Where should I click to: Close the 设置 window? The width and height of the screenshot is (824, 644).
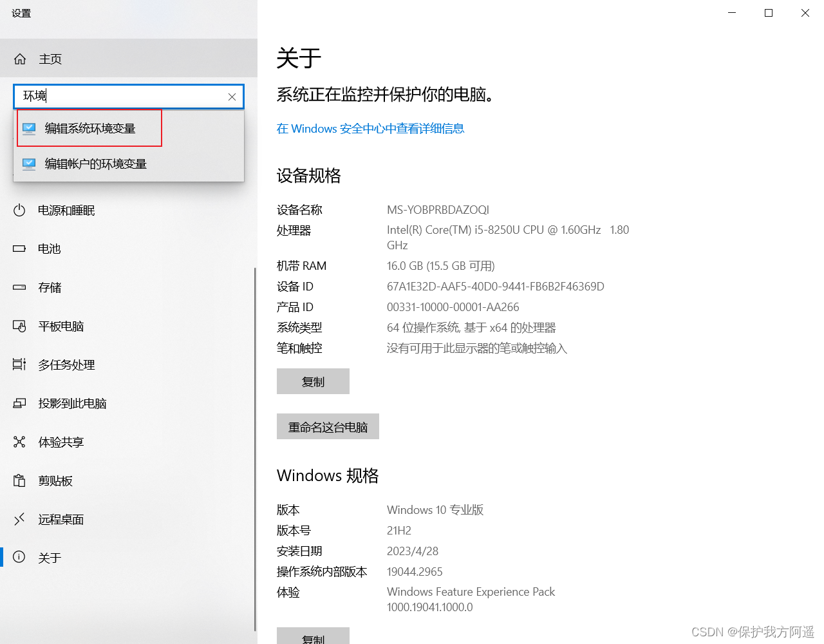click(x=805, y=13)
